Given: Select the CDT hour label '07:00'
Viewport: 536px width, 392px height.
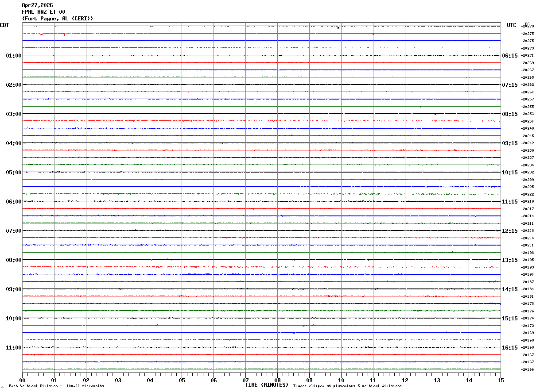Looking at the screenshot, I should coord(14,231).
